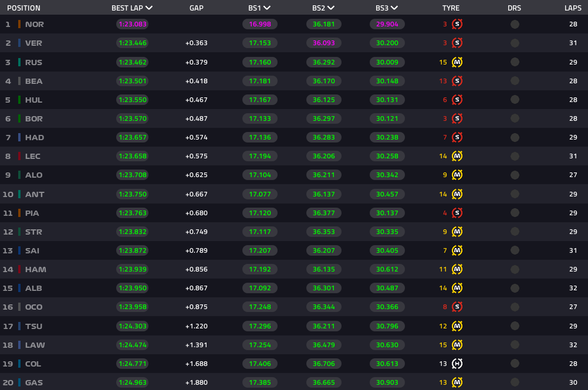Click the POSITION column header
Viewport: 588px width, 390px height.
point(23,8)
